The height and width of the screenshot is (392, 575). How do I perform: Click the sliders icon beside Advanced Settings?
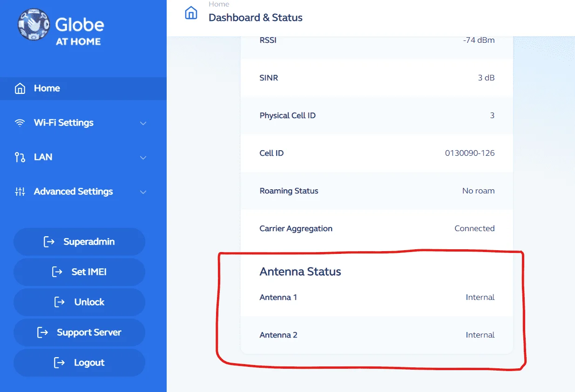click(x=20, y=192)
